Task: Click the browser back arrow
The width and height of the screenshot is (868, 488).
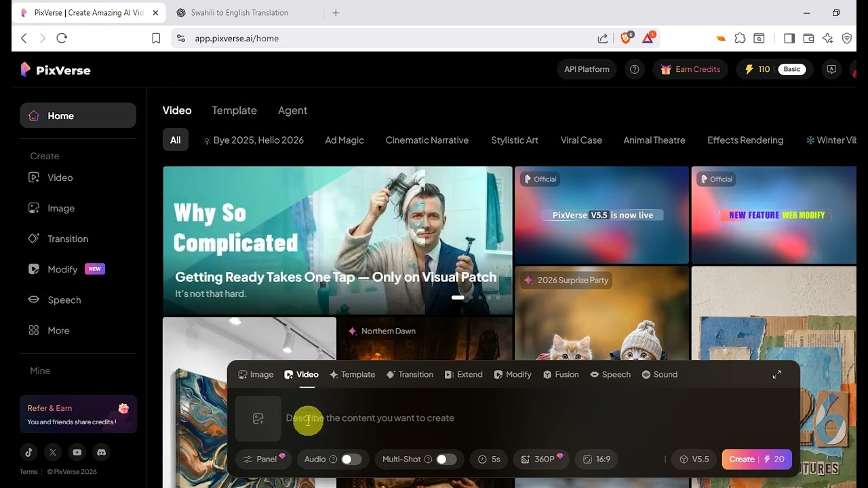Action: coord(24,39)
